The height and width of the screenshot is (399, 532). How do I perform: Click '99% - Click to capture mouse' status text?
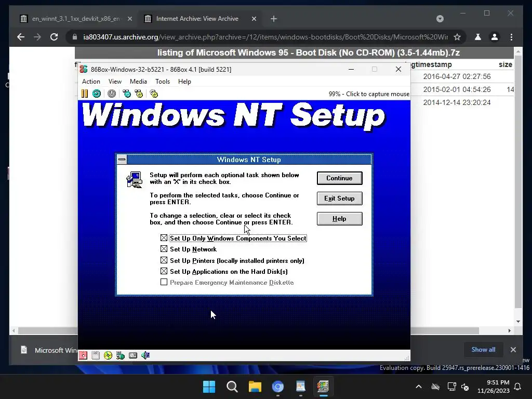pyautogui.click(x=369, y=94)
